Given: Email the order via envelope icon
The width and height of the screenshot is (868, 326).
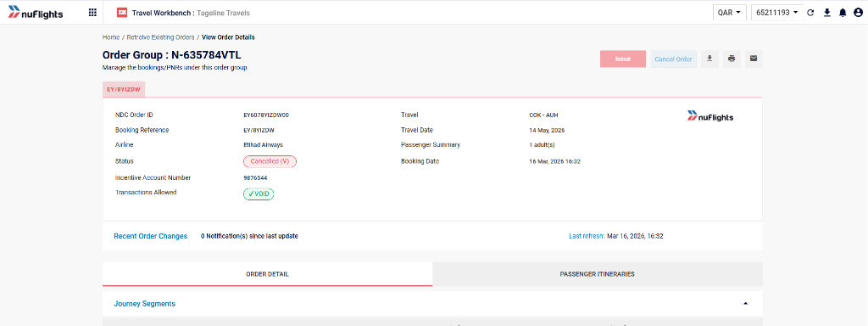Looking at the screenshot, I should tap(754, 59).
